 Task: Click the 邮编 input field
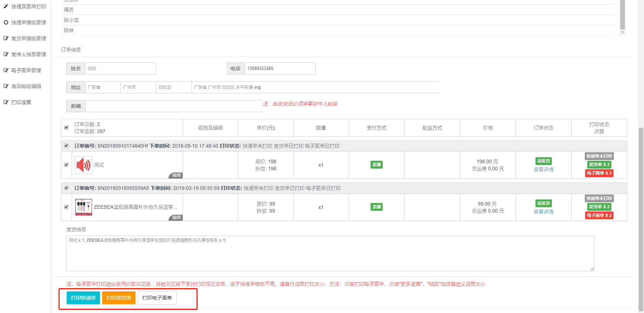click(174, 106)
